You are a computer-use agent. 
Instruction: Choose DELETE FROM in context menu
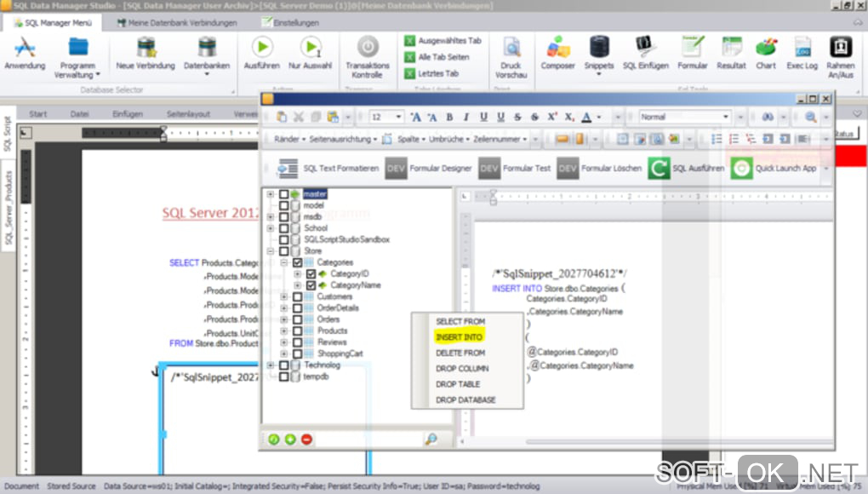coord(460,353)
